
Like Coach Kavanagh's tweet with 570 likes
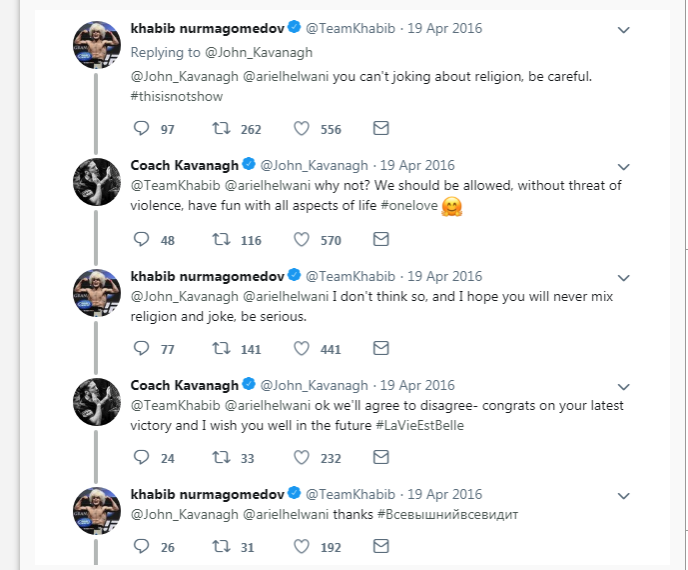[302, 239]
